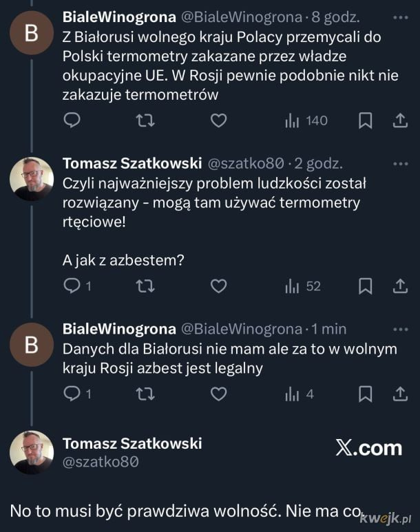View analytics showing 52 views
Screen dimensions: 420x532
[x=304, y=285]
